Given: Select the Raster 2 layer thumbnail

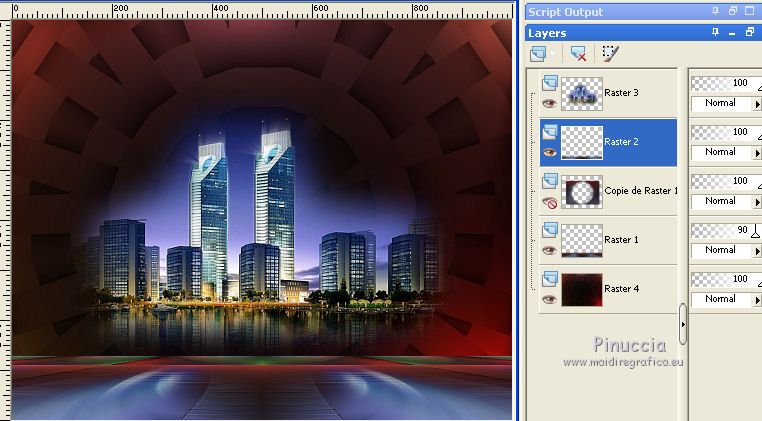Looking at the screenshot, I should pos(582,142).
